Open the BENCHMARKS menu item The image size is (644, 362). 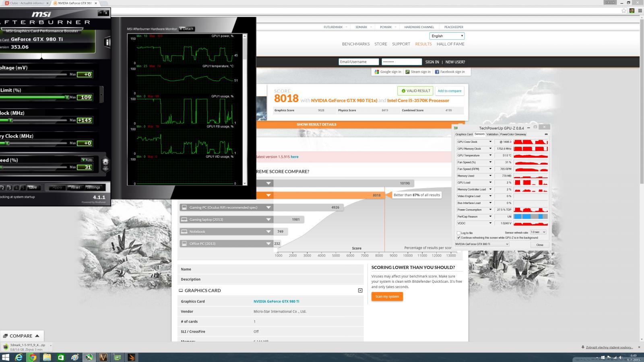356,44
